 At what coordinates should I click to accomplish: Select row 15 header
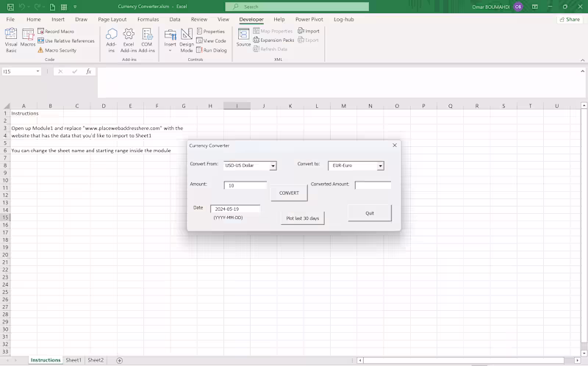pyautogui.click(x=5, y=217)
